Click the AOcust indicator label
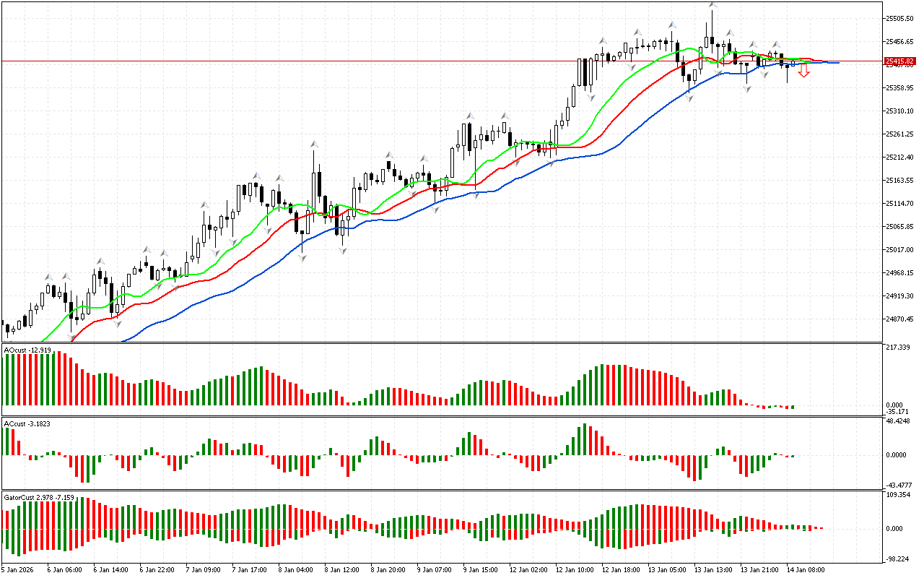 pyautogui.click(x=27, y=350)
